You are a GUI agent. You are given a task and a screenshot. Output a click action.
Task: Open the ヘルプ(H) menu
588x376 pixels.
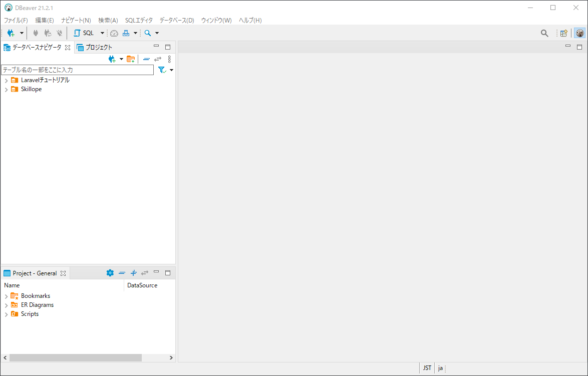point(250,20)
